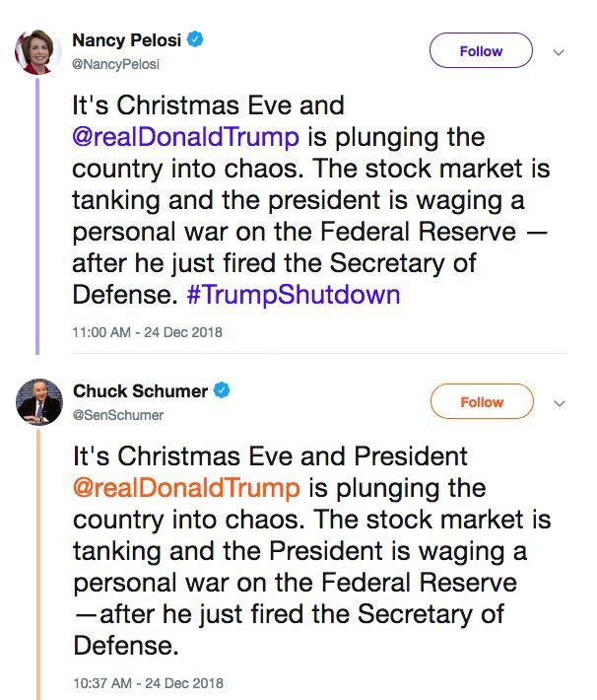The image size is (597, 700).
Task: Click the @SenSchumer handle
Action: [x=118, y=415]
